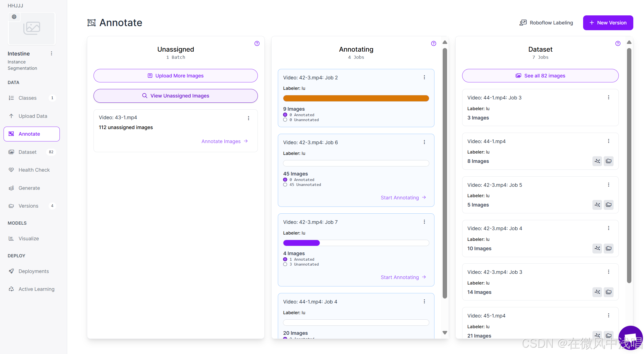Click train-model icon on 42-3.mp4 Job 4
This screenshot has width=644, height=354.
597,248
